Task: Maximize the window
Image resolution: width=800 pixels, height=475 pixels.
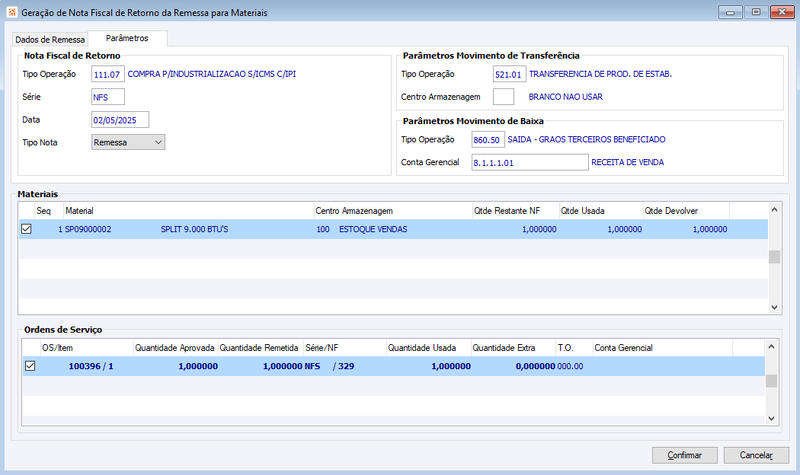Action: 756,12
